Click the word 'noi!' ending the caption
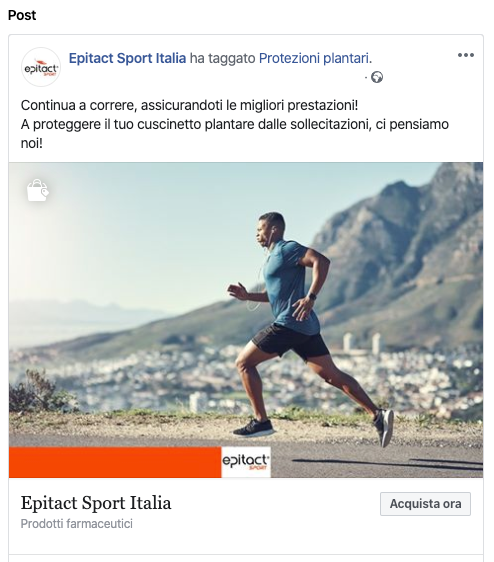The height and width of the screenshot is (562, 494). 32,143
